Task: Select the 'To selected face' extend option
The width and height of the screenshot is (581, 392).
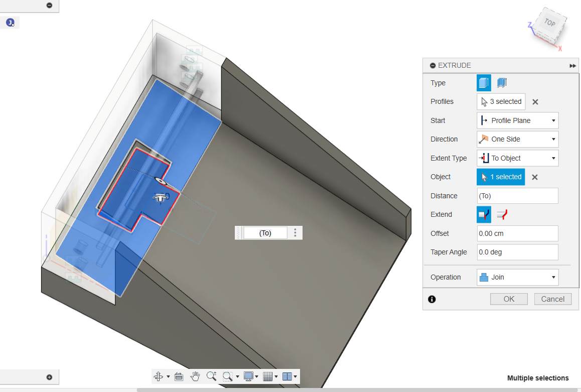Action: (484, 214)
